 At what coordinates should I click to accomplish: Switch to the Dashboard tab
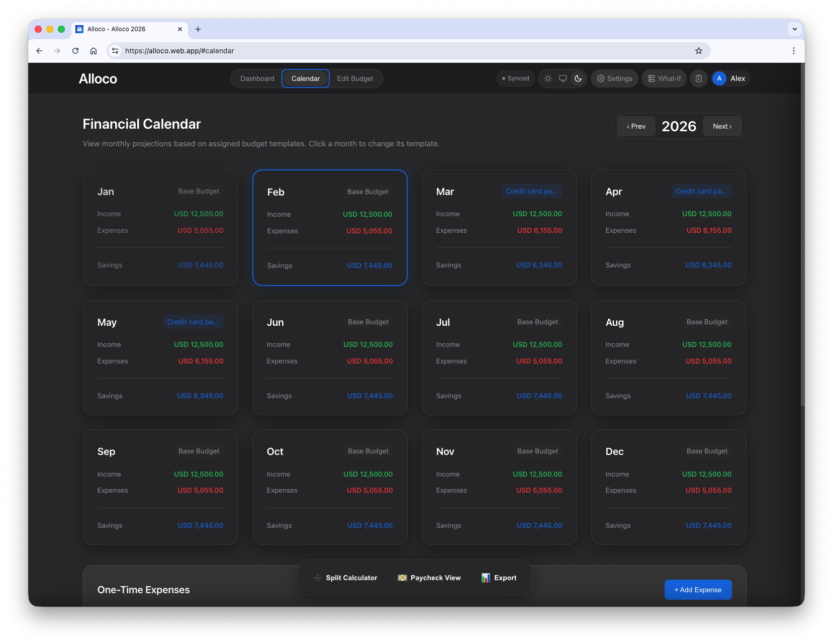coord(257,78)
